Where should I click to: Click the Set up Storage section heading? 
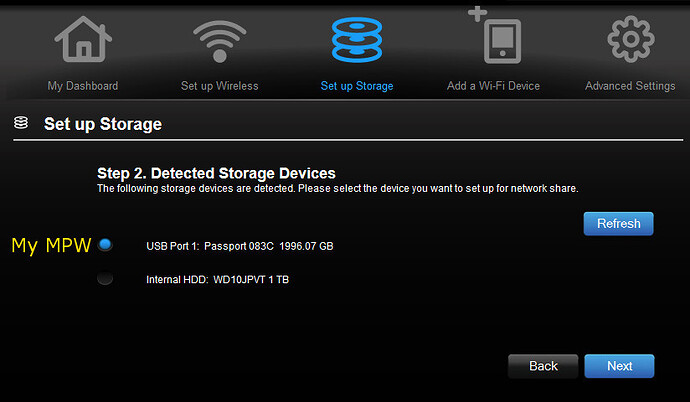(102, 125)
